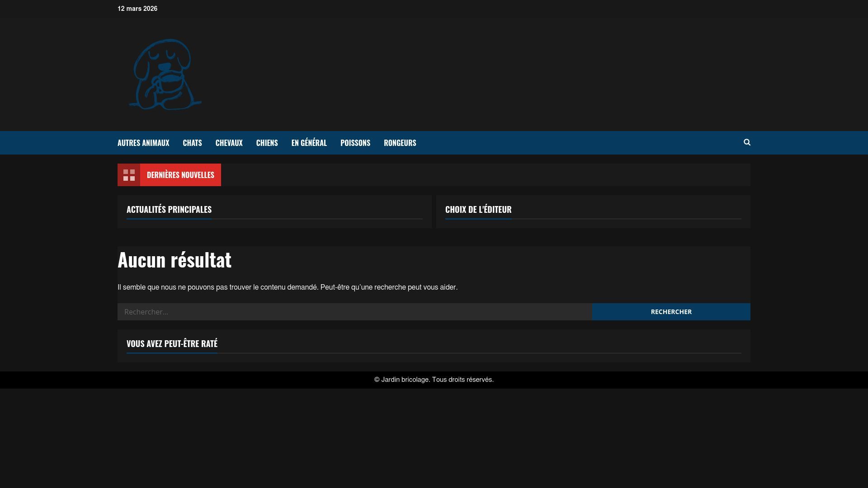Open the Autres Animaux menu item

(x=143, y=143)
